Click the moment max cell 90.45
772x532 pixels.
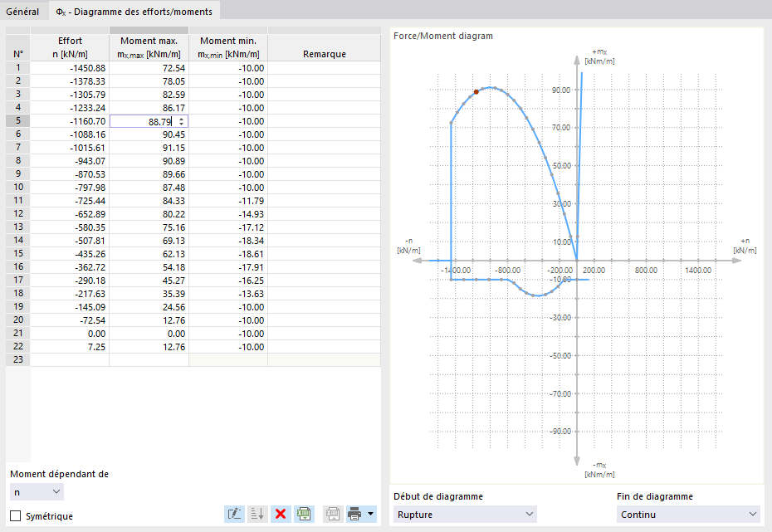click(149, 134)
